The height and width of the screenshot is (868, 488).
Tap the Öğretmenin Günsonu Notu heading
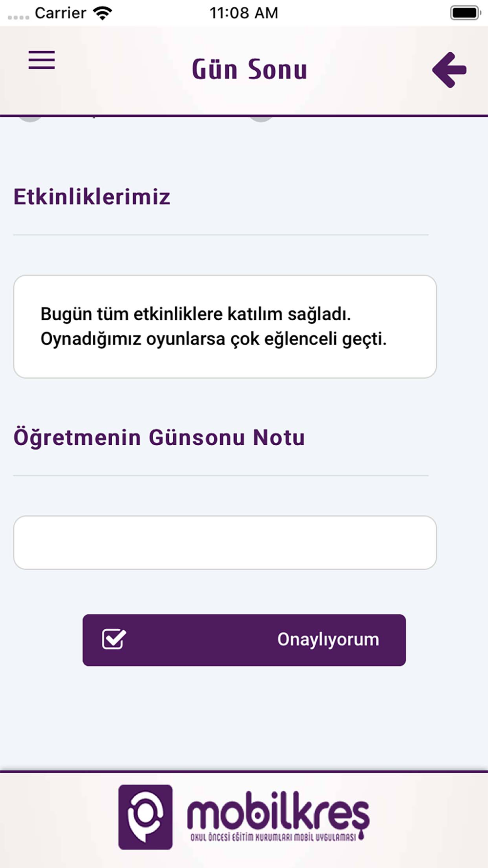click(x=159, y=437)
